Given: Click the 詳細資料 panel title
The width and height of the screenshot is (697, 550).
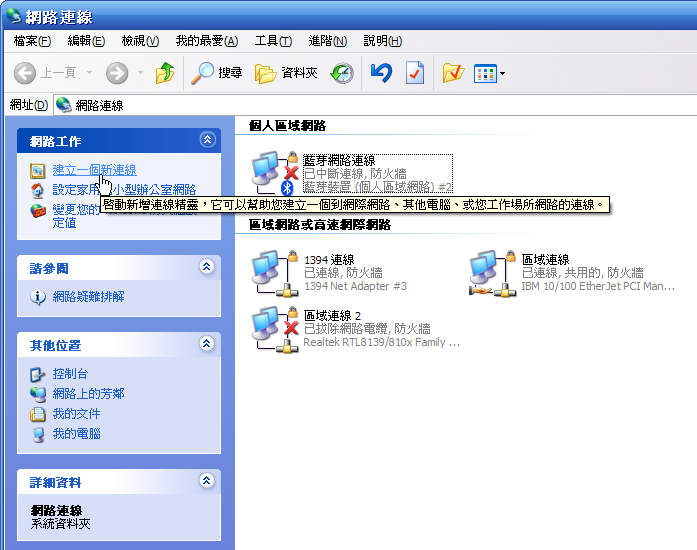Looking at the screenshot, I should [55, 483].
